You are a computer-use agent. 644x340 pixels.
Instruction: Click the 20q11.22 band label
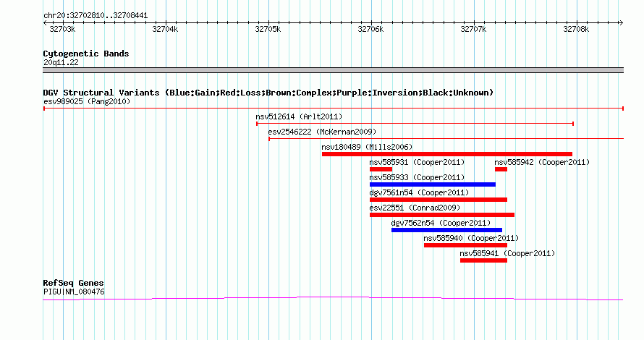(x=61, y=62)
